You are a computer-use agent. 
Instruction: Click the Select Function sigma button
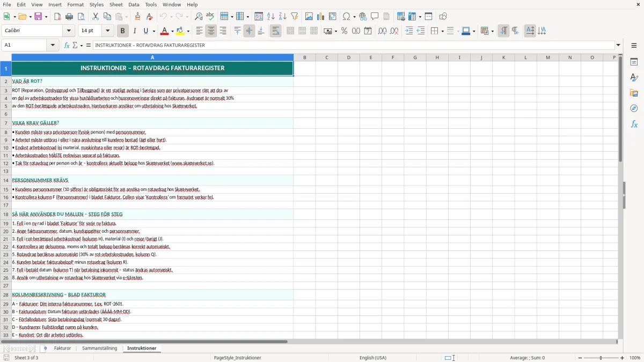click(x=75, y=45)
